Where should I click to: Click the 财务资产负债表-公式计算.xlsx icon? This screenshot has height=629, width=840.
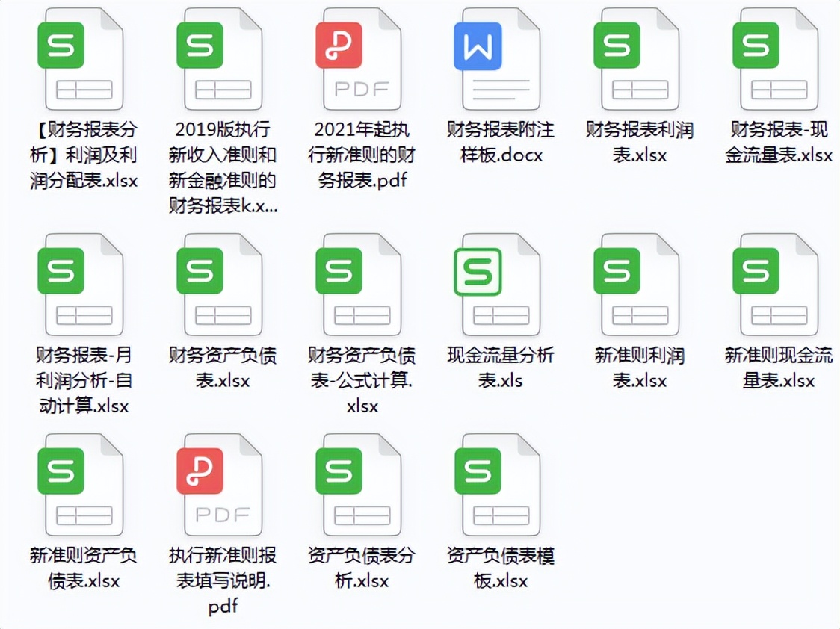[360, 284]
